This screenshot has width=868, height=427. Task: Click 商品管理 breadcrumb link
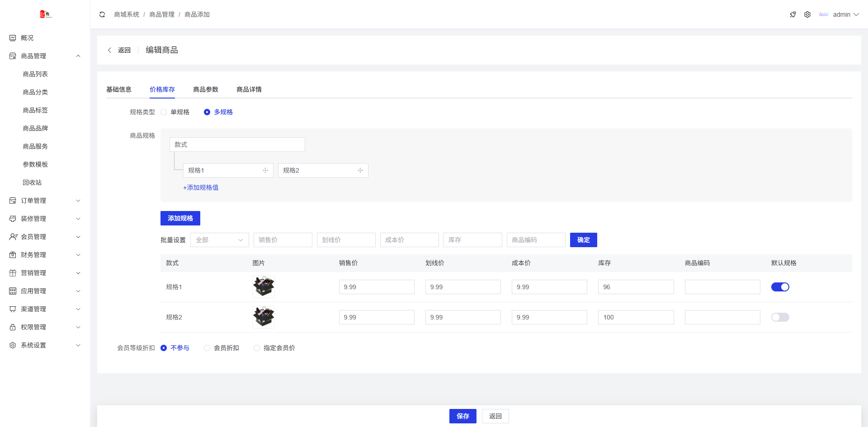tap(162, 14)
